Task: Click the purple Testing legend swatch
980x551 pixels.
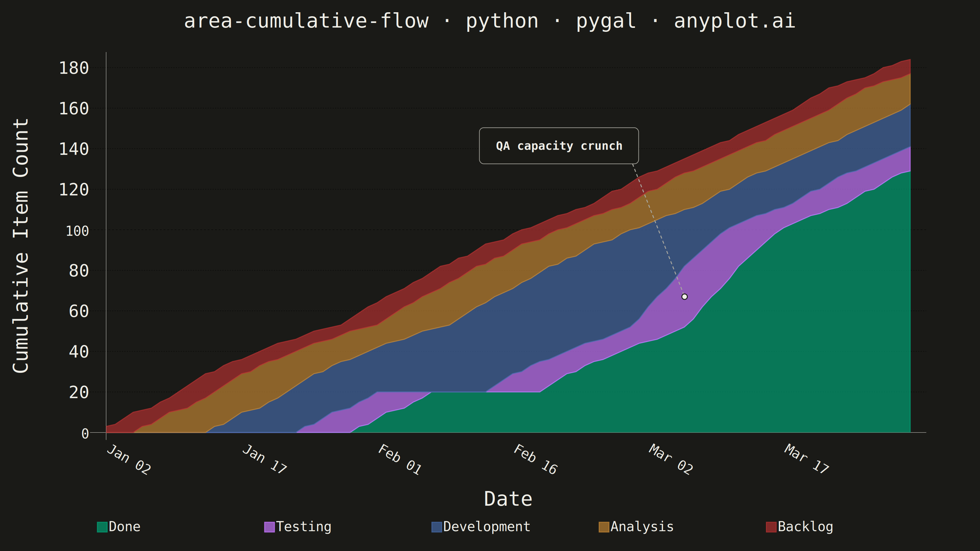Action: tap(269, 527)
